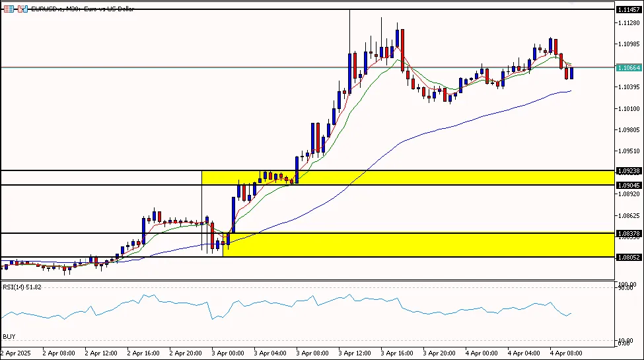
Task: Click the 4 Apr 08:00 time label
Action: coord(566,353)
